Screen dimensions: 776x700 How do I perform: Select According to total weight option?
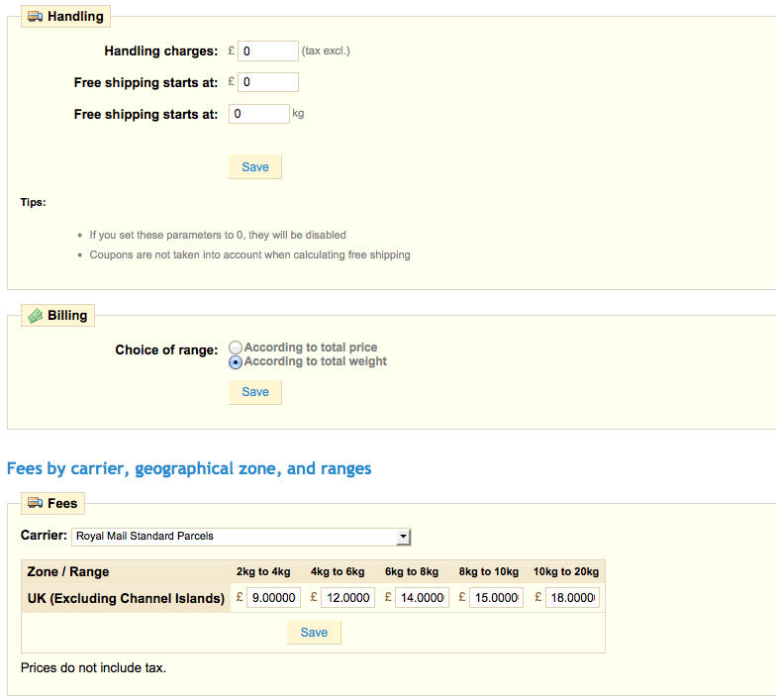point(235,362)
